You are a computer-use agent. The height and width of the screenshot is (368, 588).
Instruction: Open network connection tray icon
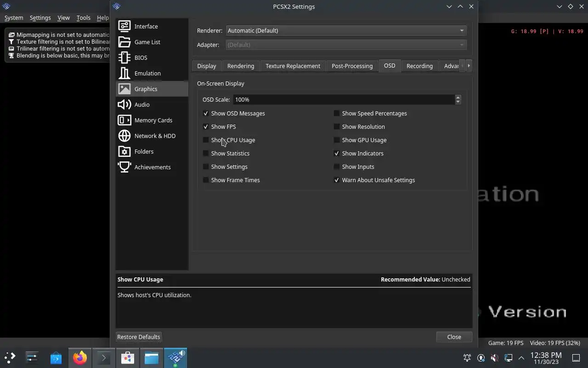tap(509, 357)
